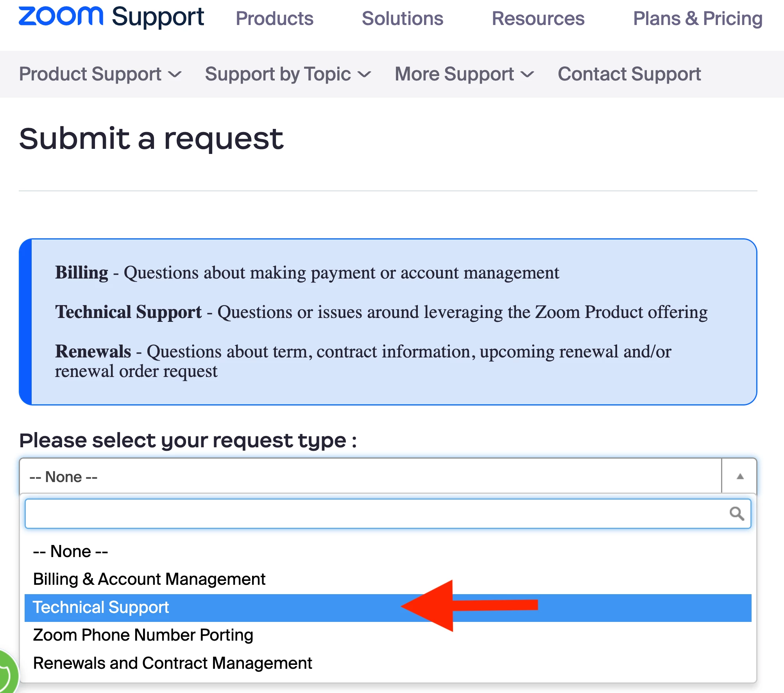The width and height of the screenshot is (784, 693).
Task: Open the Solutions navigation menu
Action: (x=402, y=18)
